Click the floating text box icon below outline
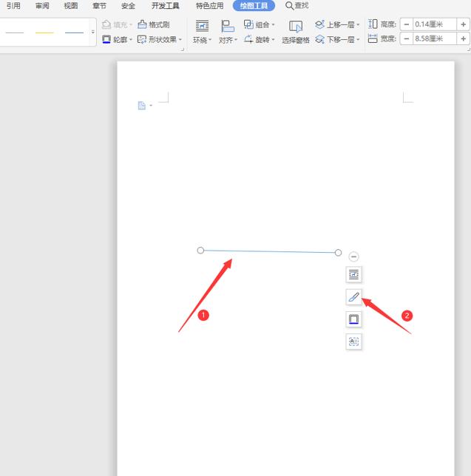Viewport: 471px width, 476px height. pyautogui.click(x=353, y=341)
